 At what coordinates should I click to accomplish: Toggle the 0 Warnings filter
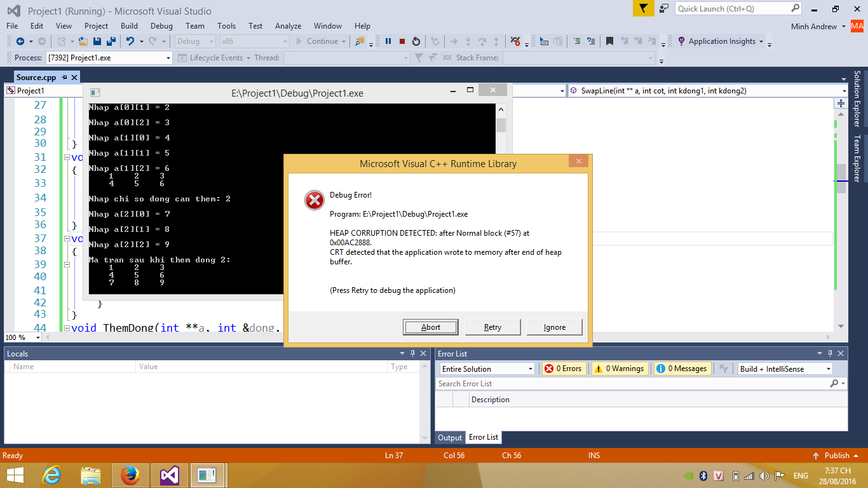(620, 369)
